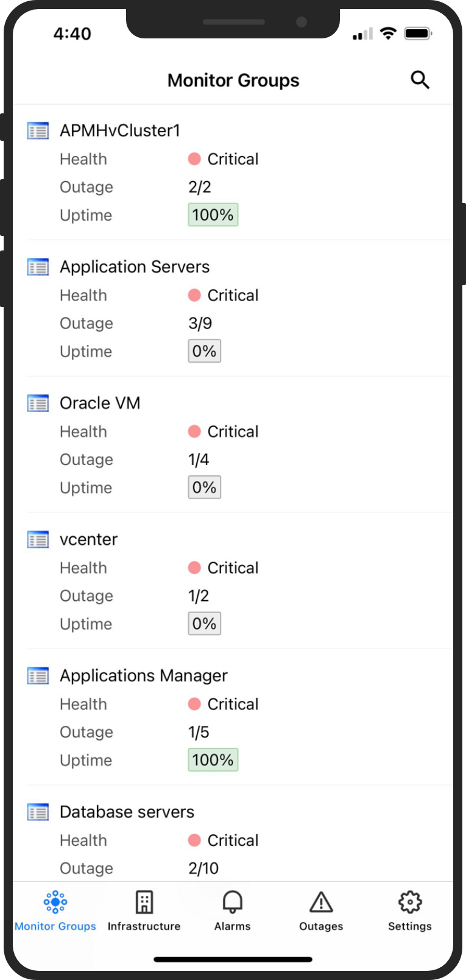This screenshot has width=466, height=980.
Task: Tap the Oracle VM group icon
Action: pos(38,403)
